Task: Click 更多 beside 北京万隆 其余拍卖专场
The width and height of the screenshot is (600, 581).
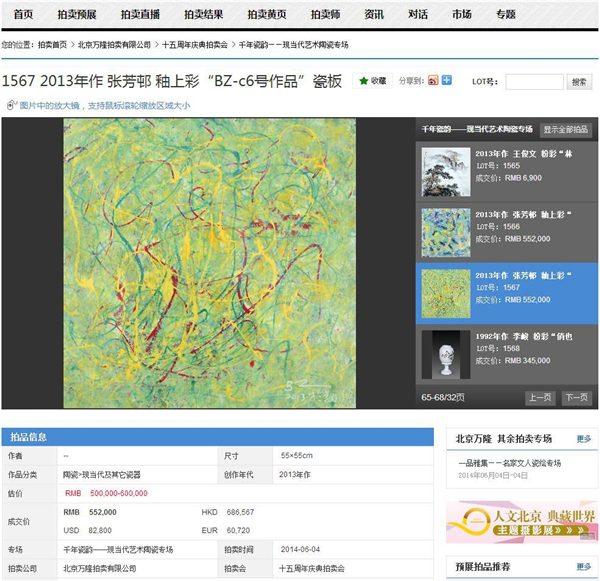Action: (x=584, y=439)
